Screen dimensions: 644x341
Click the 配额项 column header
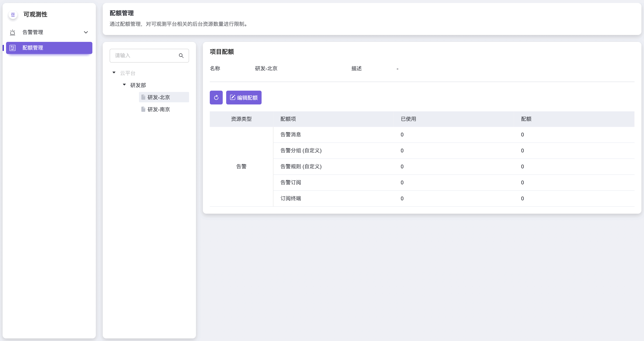288,119
